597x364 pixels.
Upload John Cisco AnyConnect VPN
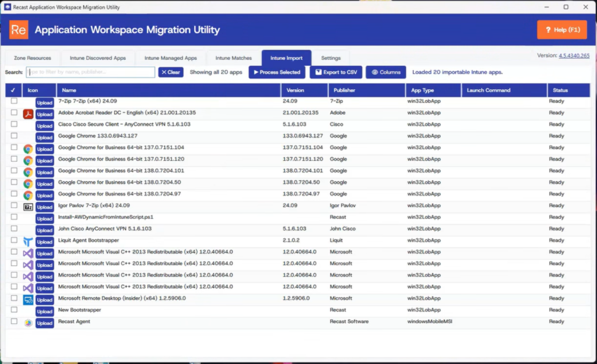pyautogui.click(x=44, y=230)
